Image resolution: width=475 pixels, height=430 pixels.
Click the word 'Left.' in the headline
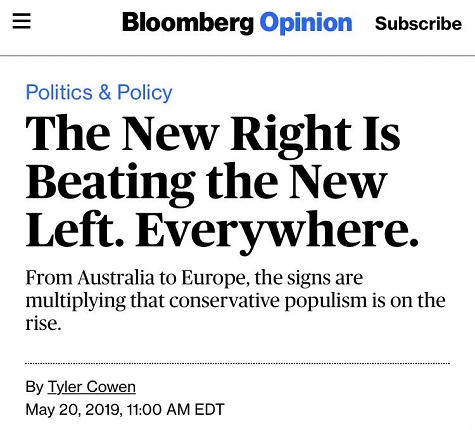75,229
